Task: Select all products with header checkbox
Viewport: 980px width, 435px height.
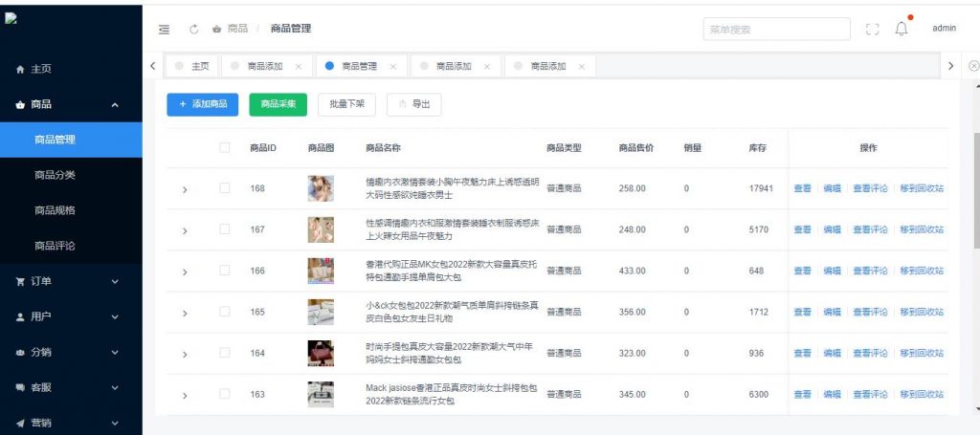Action: tap(224, 148)
